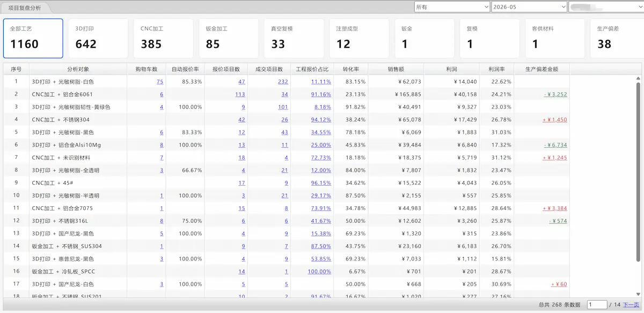
Task: Open the blurred dropdown at the top right
Action: 606,7
